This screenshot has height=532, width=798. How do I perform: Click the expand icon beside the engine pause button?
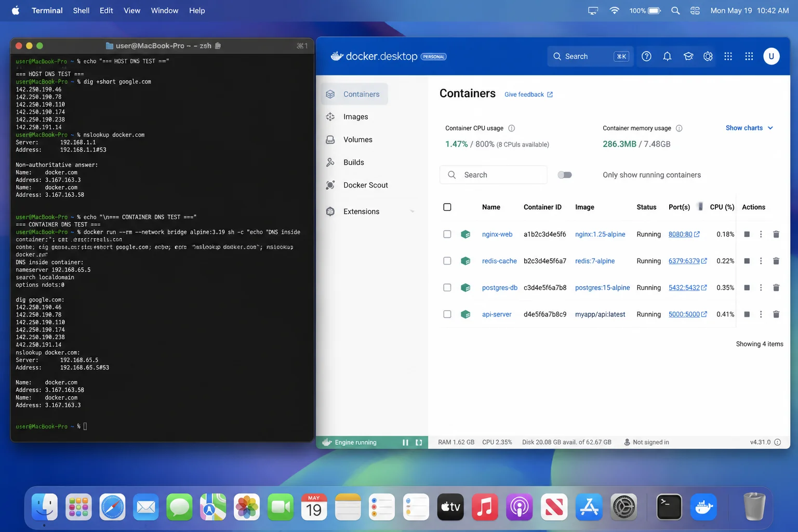[x=419, y=443]
